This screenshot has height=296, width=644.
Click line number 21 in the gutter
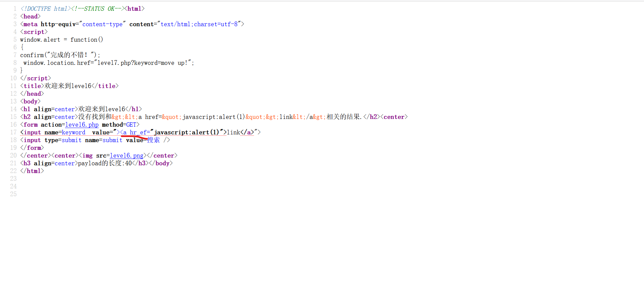(x=13, y=163)
